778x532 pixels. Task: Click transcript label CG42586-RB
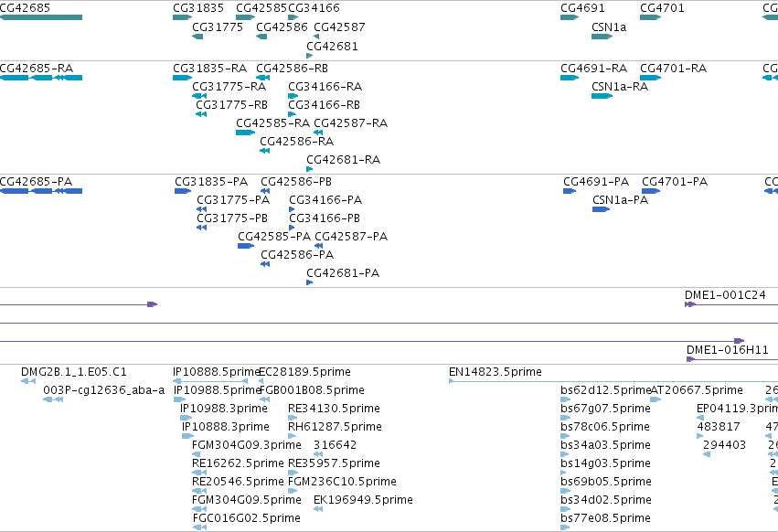tap(293, 68)
